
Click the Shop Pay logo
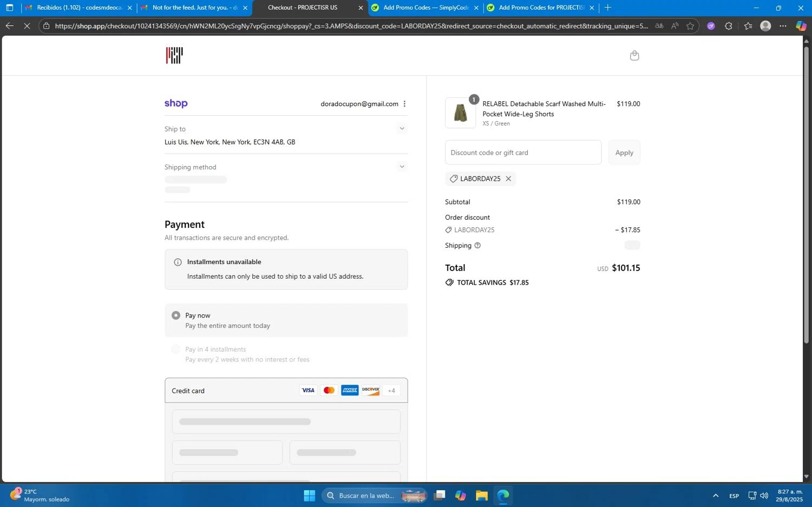(x=176, y=103)
